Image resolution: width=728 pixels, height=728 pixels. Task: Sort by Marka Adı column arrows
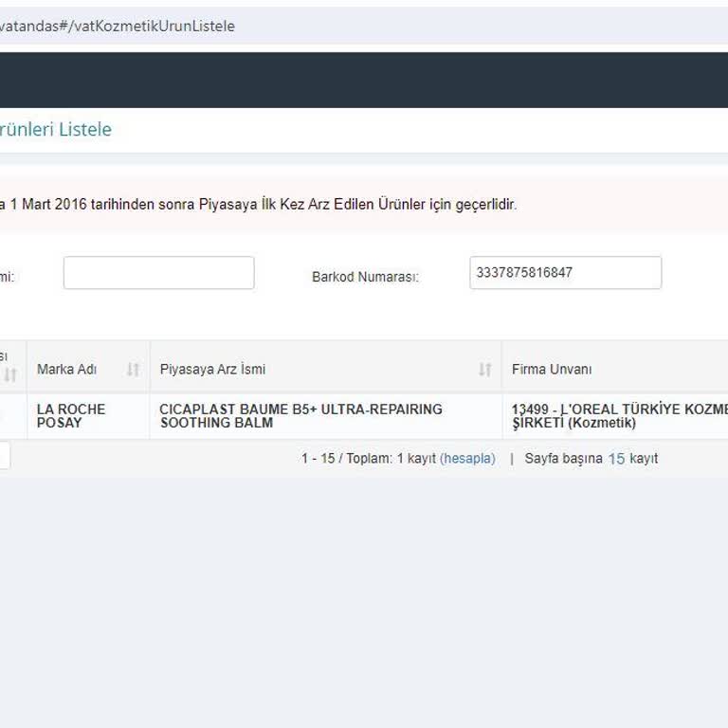click(x=134, y=370)
